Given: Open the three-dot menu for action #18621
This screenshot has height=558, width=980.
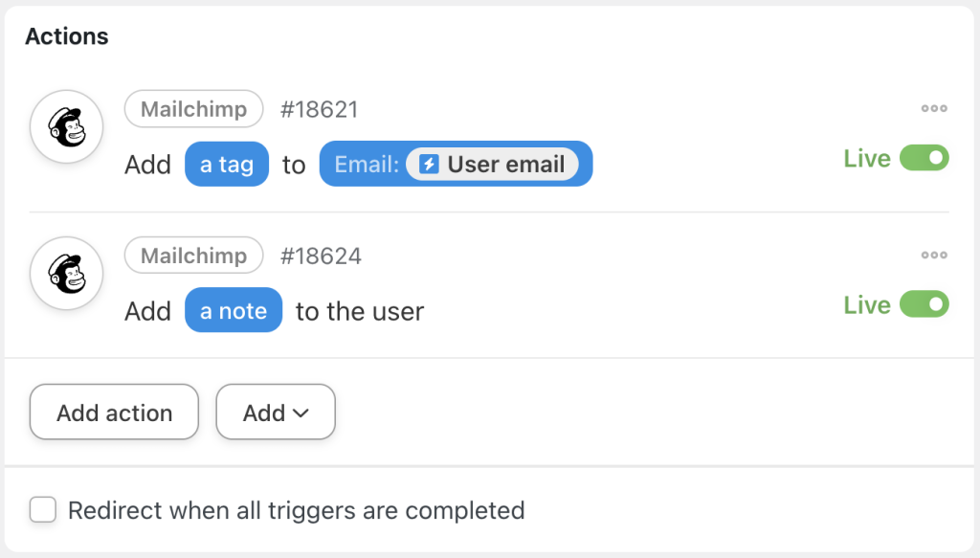Looking at the screenshot, I should [x=933, y=108].
